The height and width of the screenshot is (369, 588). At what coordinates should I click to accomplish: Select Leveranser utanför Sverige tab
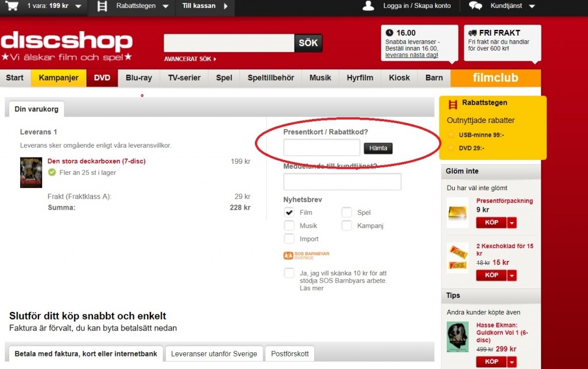point(214,353)
